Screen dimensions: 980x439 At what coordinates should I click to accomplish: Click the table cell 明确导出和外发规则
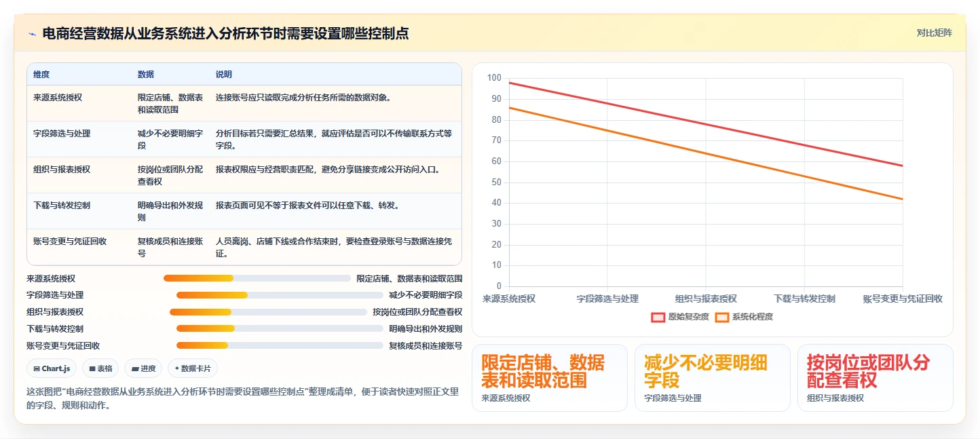pyautogui.click(x=170, y=211)
